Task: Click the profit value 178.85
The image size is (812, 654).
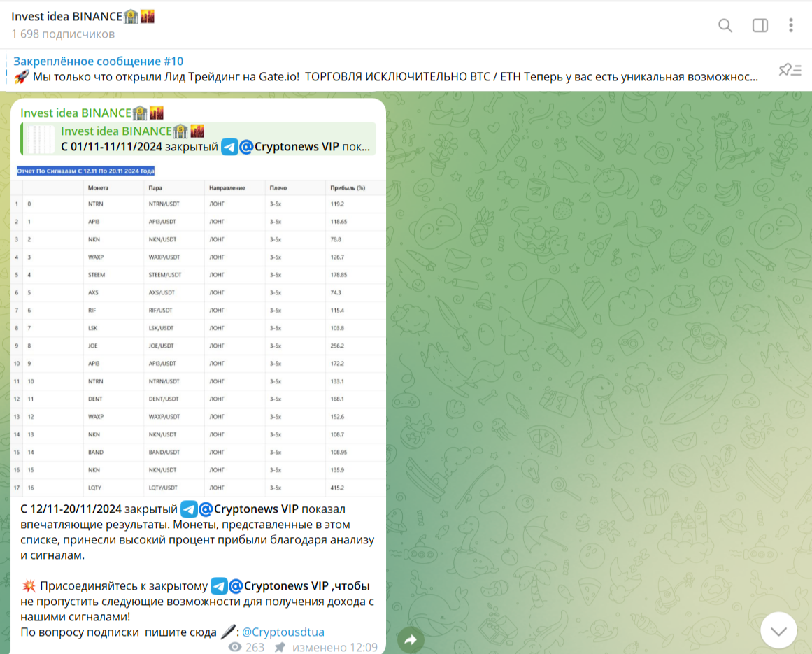Action: point(339,275)
